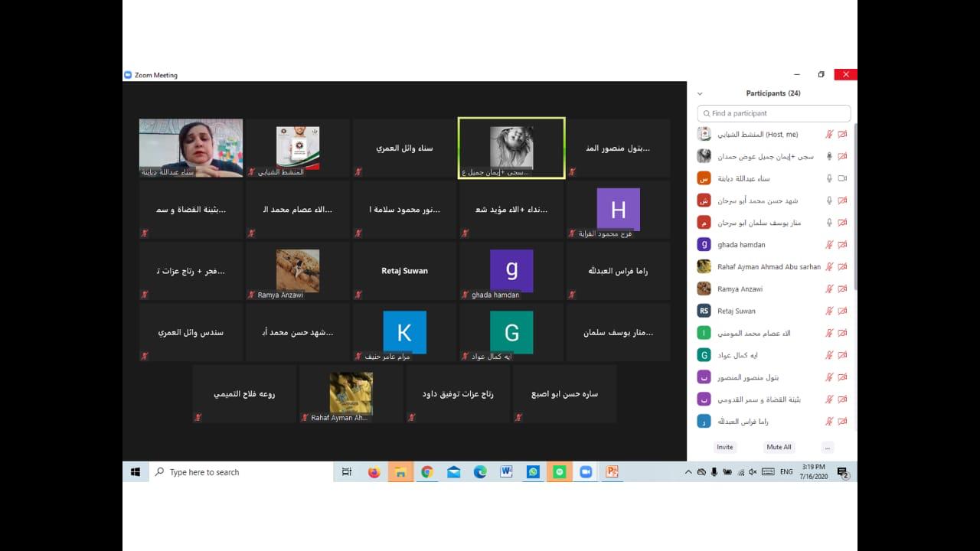Toggle system volume mute in the tray

point(753,472)
